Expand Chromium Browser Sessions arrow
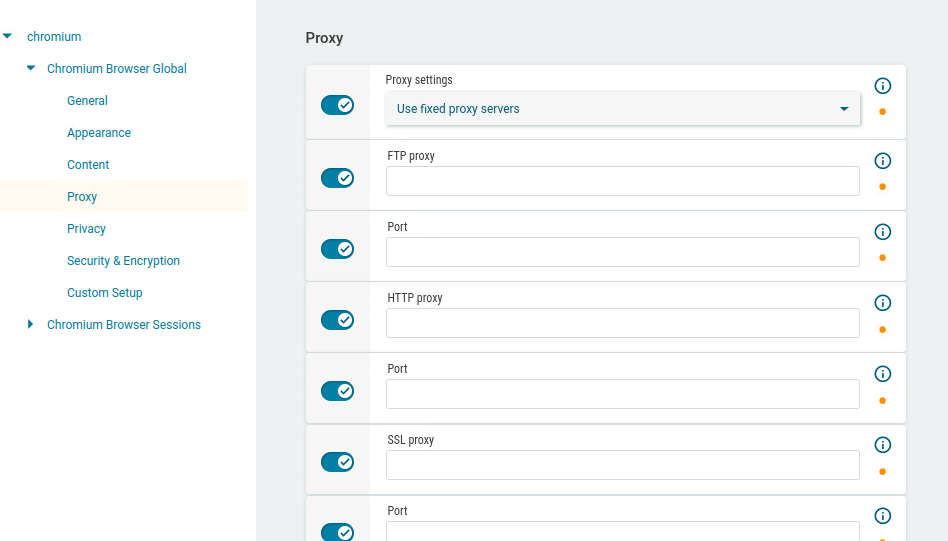 pyautogui.click(x=30, y=325)
